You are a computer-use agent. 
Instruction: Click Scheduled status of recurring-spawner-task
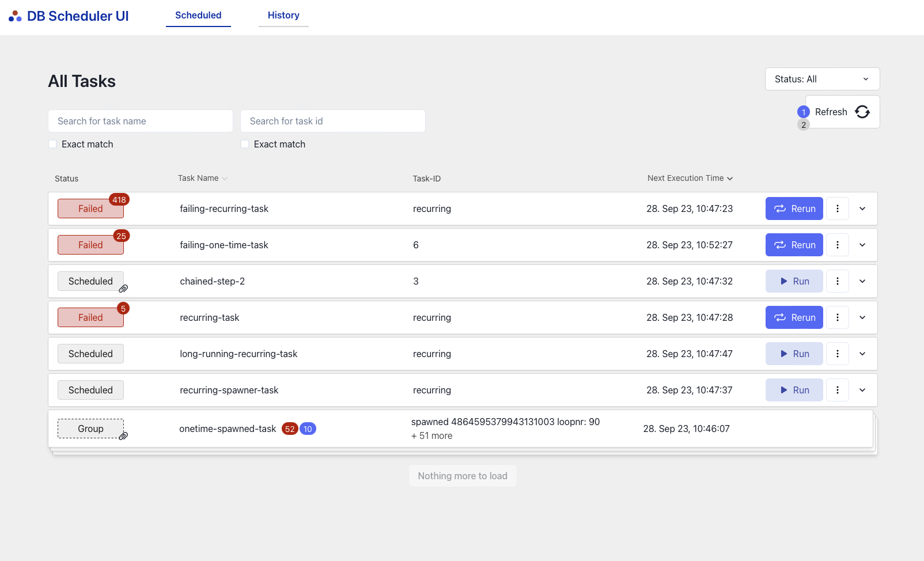[90, 390]
